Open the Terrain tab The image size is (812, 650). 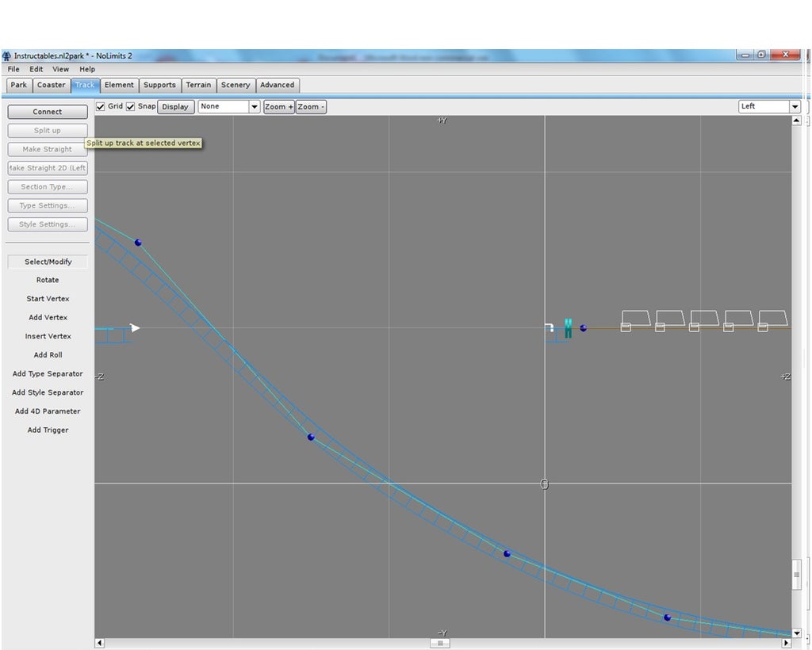pos(198,85)
